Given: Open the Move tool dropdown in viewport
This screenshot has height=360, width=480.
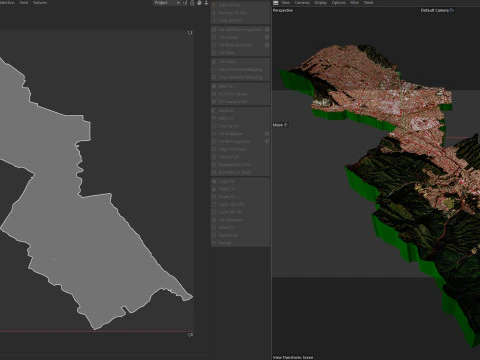Looking at the screenshot, I should (x=280, y=125).
